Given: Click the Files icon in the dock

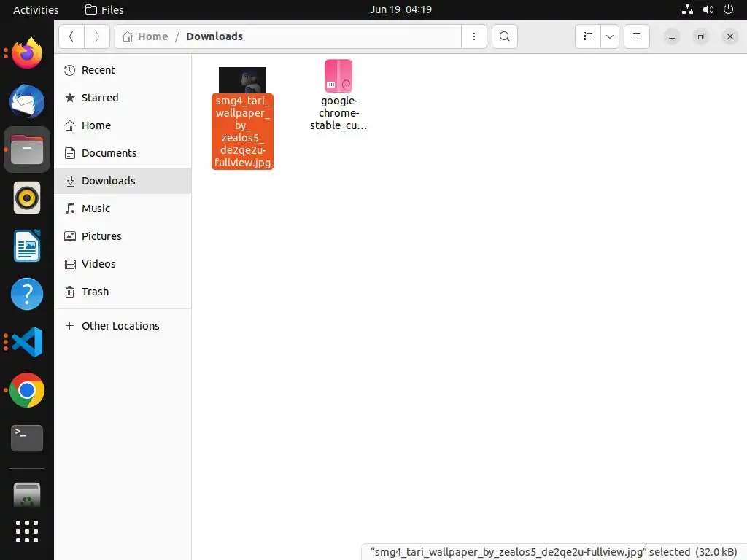Looking at the screenshot, I should coord(27,149).
